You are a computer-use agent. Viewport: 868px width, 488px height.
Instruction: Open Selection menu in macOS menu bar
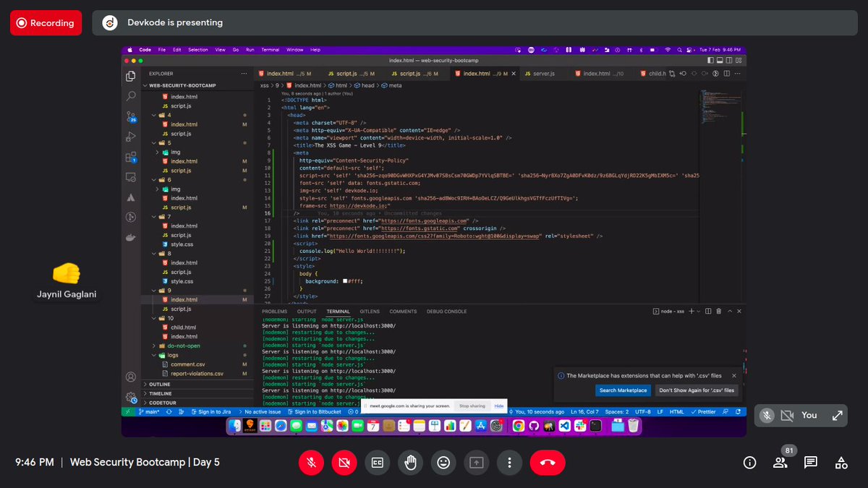pos(197,50)
